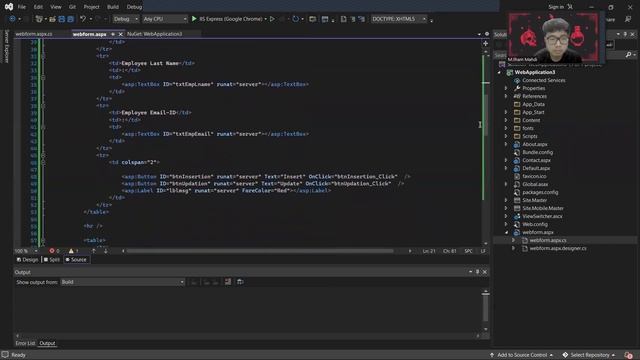Expand the References node in Solution Explorer

(506, 96)
